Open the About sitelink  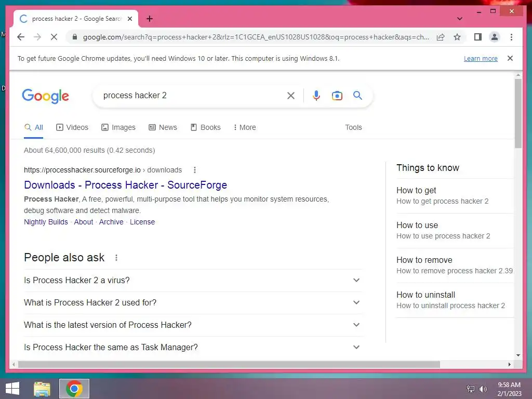84,222
